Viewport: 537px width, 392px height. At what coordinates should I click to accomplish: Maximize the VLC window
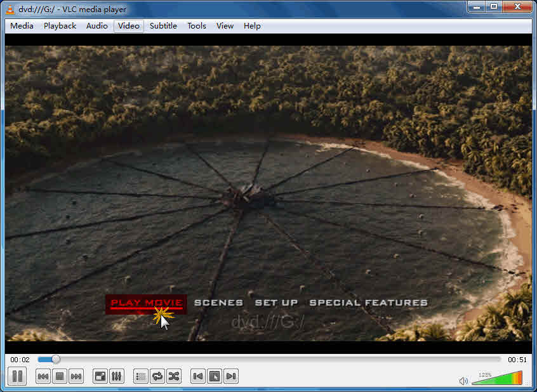pos(494,7)
